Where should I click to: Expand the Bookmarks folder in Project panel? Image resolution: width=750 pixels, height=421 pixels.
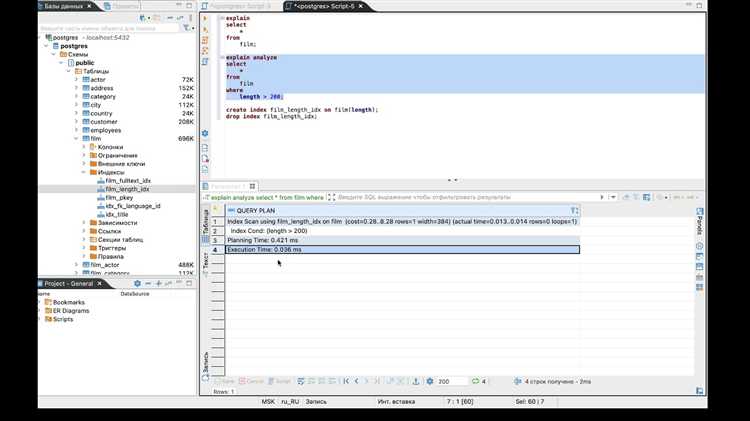pos(41,302)
